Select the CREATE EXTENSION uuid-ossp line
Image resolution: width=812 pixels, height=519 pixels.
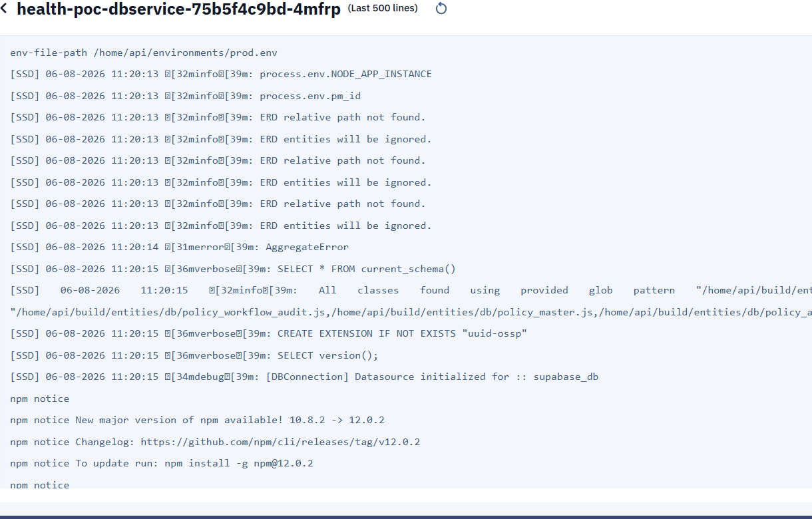268,333
